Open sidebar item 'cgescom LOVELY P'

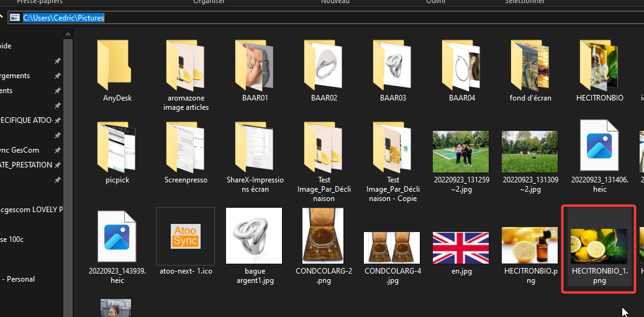click(x=32, y=210)
